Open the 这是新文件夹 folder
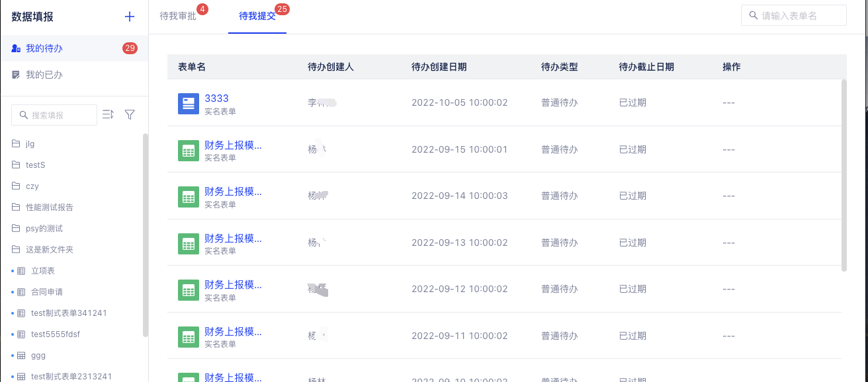 (x=49, y=250)
